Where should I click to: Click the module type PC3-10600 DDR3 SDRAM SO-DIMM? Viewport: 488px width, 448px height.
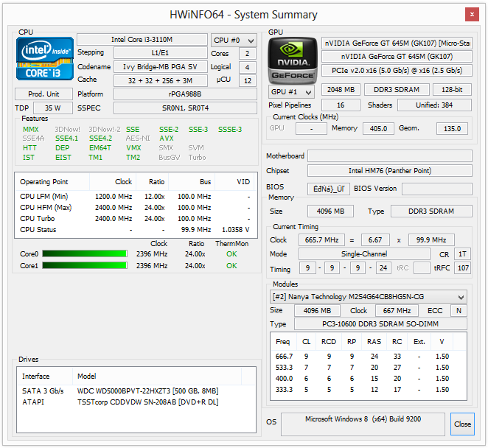pos(380,324)
